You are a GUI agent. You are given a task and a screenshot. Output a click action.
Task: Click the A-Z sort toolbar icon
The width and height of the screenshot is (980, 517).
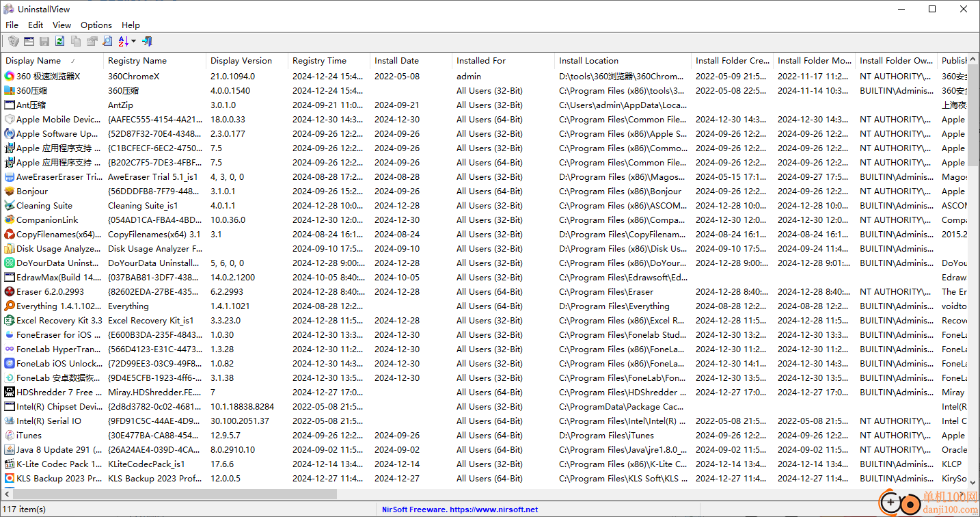point(124,42)
